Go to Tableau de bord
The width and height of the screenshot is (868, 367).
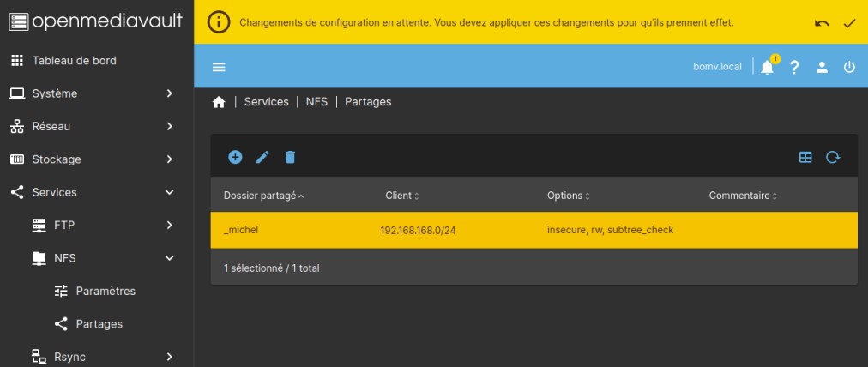pos(74,61)
